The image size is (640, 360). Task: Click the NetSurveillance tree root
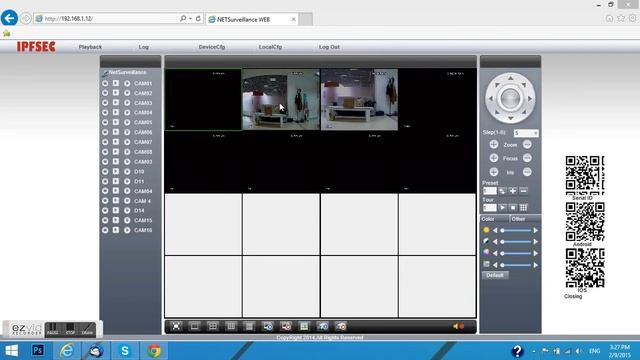click(127, 72)
